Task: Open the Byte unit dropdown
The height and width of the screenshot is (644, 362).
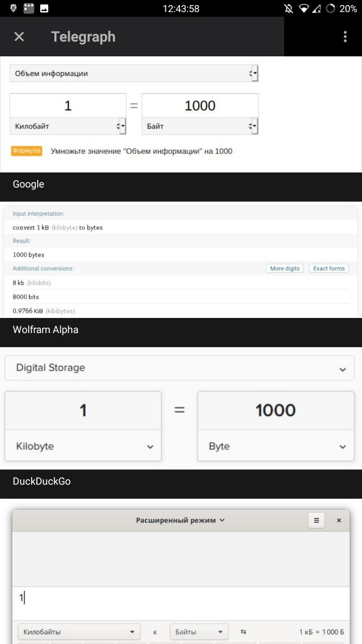Action: click(x=276, y=446)
